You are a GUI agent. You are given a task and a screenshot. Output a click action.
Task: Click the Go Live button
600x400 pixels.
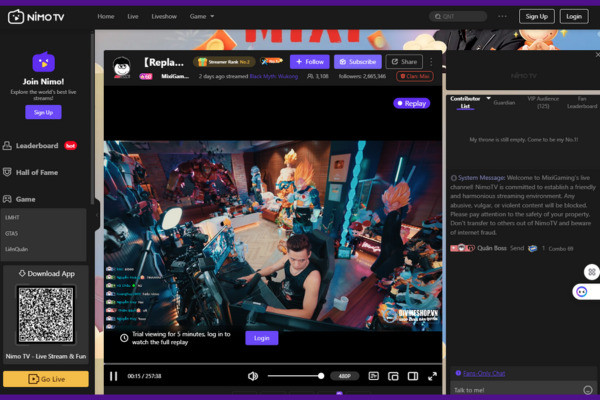click(46, 379)
